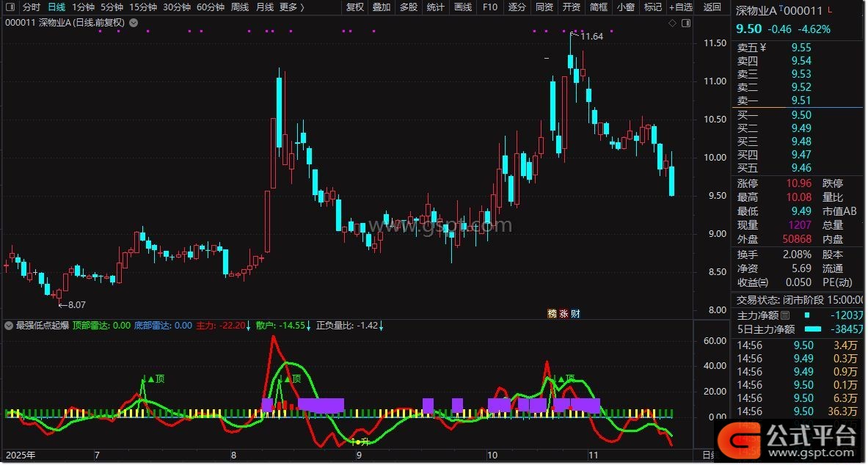Toggle the left sidebar panel icon

8,7
